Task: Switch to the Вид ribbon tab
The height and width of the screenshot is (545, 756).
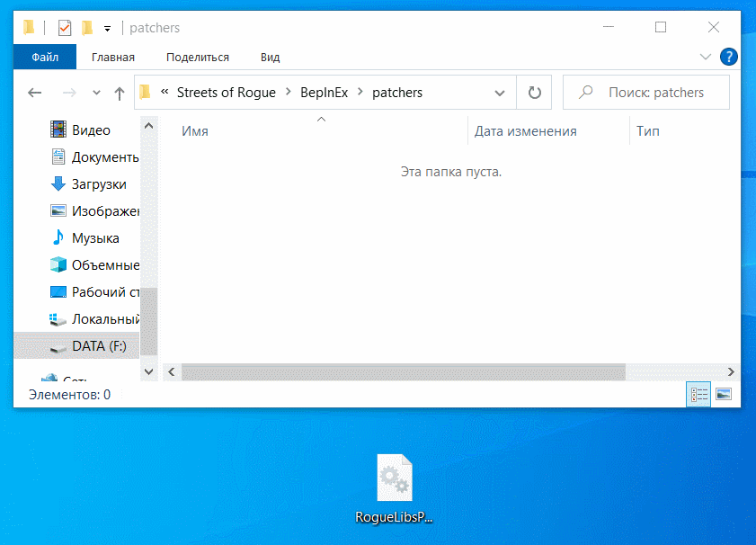Action: 270,57
